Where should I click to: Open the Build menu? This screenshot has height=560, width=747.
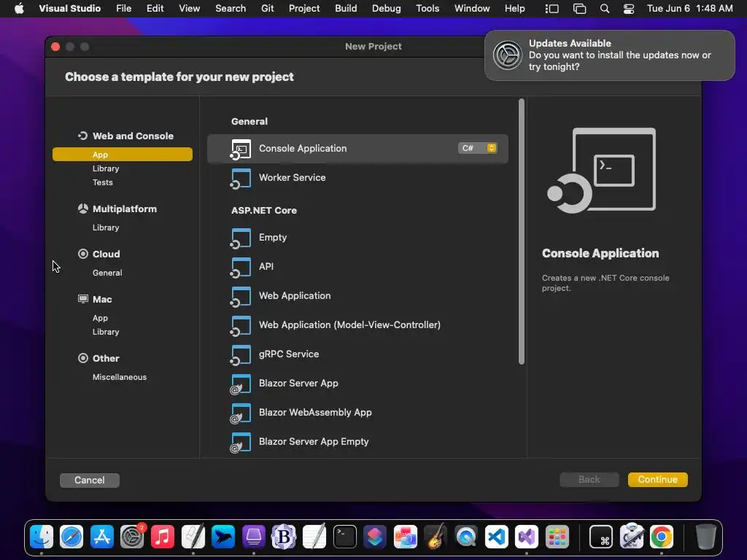346,9
